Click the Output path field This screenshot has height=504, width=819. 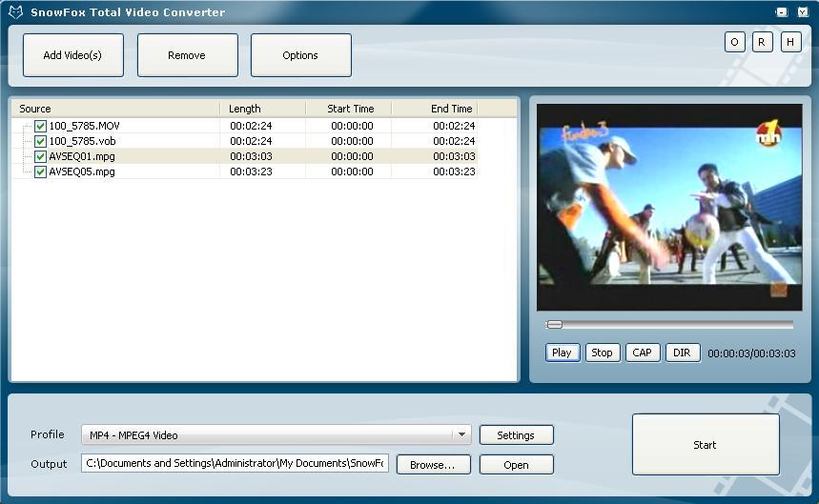click(235, 463)
